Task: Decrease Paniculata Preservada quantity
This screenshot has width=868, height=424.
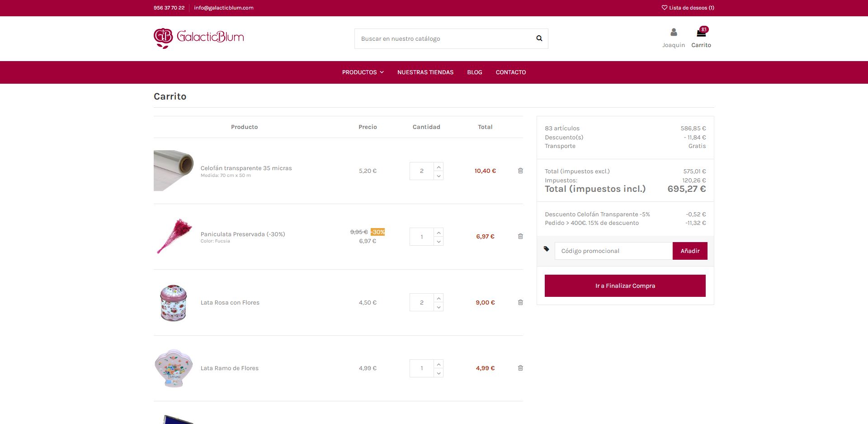Action: coord(439,241)
